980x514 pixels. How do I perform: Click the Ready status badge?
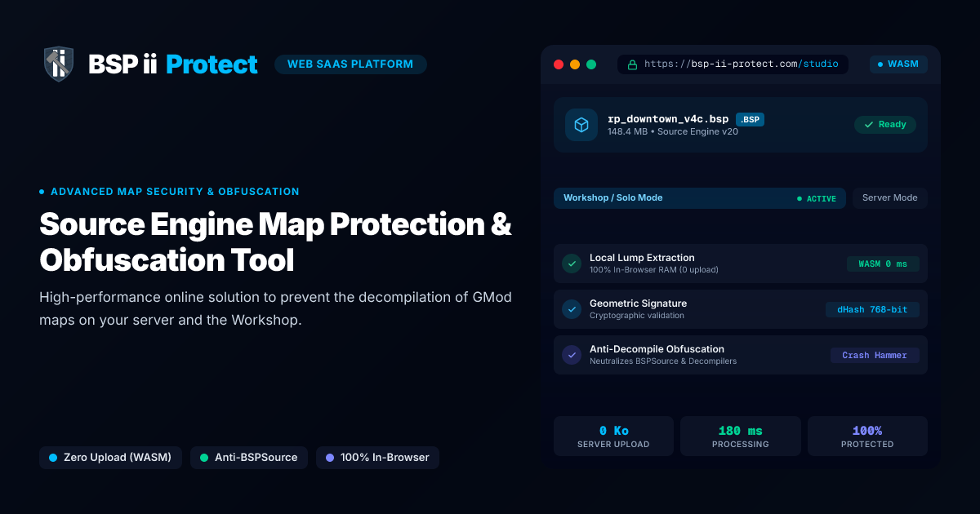coord(885,125)
